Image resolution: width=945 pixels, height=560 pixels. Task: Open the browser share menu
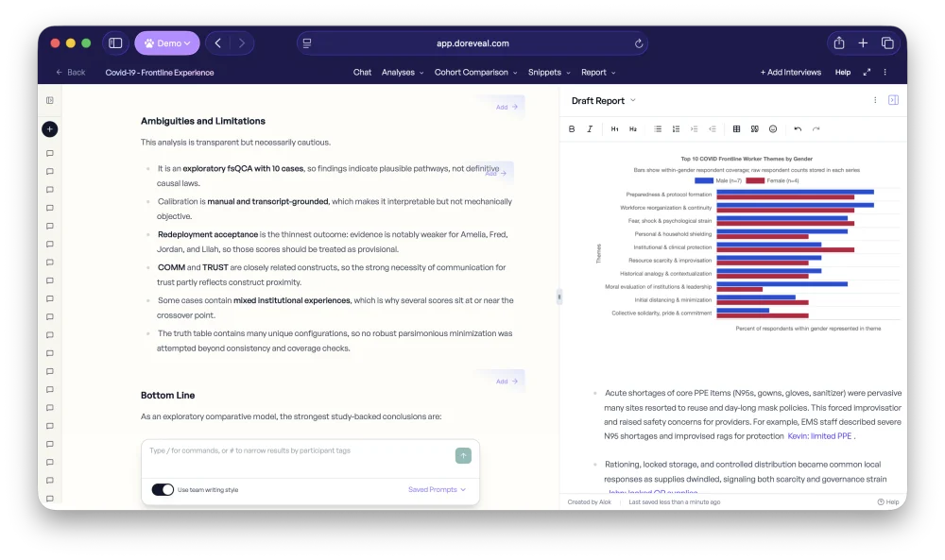839,42
